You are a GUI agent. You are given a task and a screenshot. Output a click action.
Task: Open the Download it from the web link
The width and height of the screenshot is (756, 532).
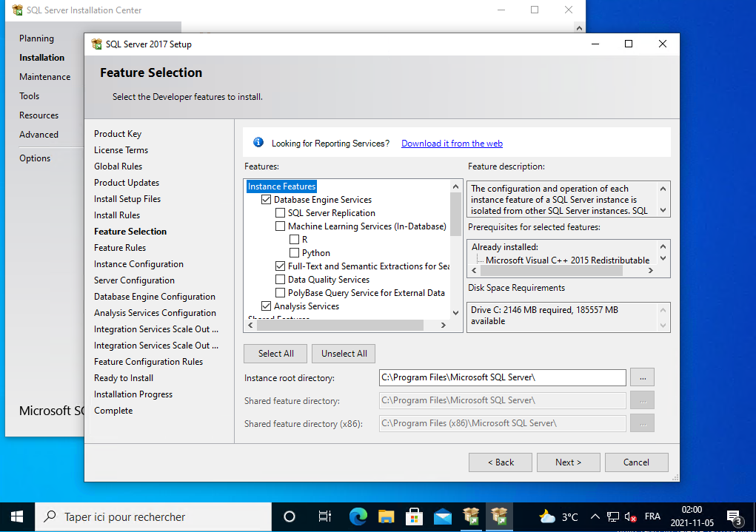452,144
